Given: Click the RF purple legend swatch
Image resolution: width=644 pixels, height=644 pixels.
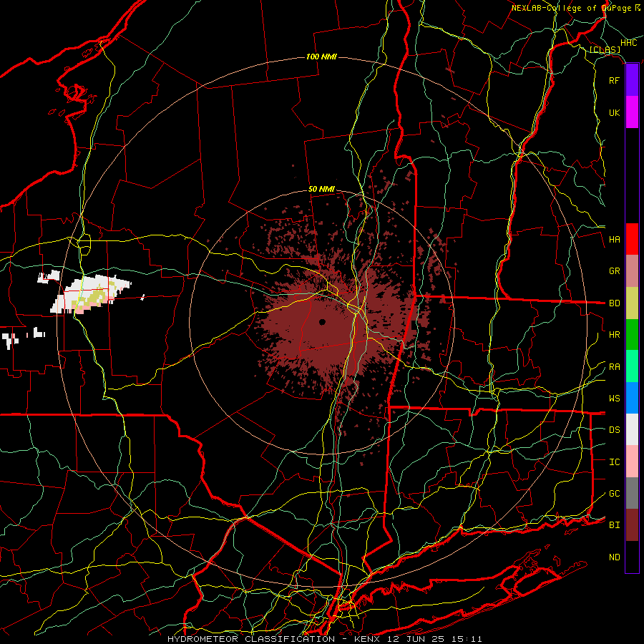Looking at the screenshot, I should click(632, 80).
